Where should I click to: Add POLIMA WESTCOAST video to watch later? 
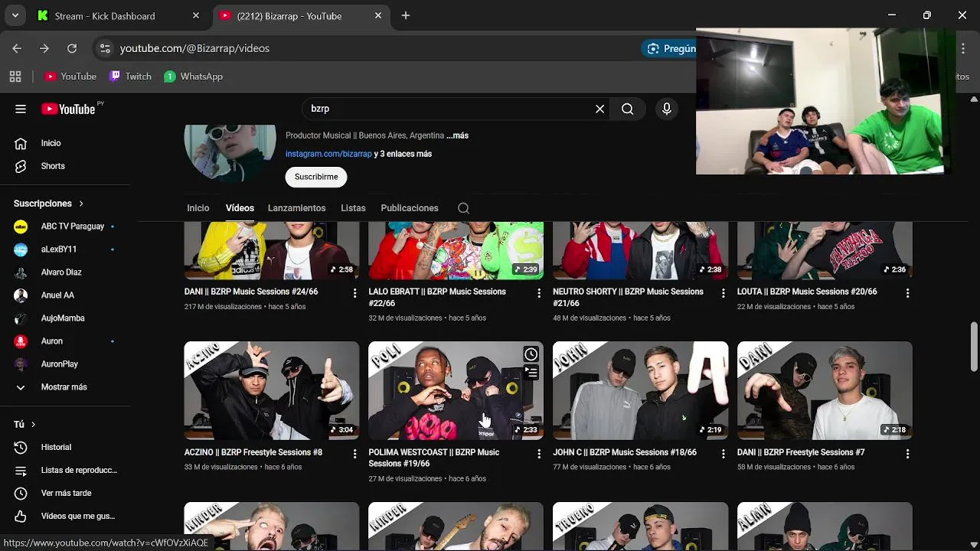[531, 354]
